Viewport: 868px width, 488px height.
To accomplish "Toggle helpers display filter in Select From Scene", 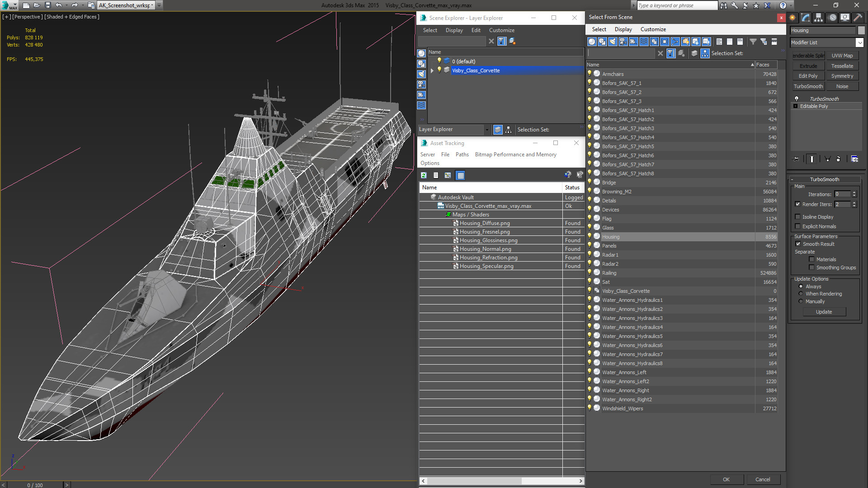I will tap(633, 42).
